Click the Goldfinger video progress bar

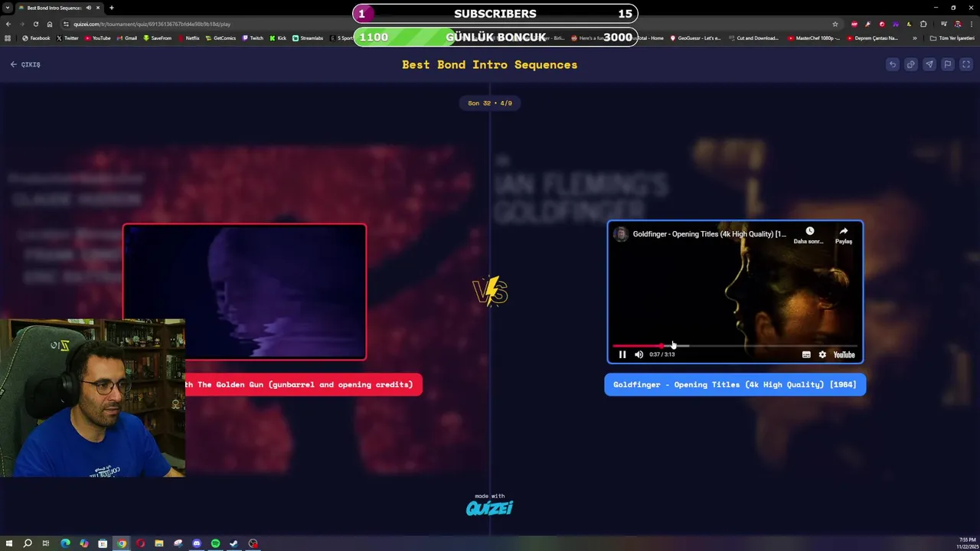tap(735, 346)
